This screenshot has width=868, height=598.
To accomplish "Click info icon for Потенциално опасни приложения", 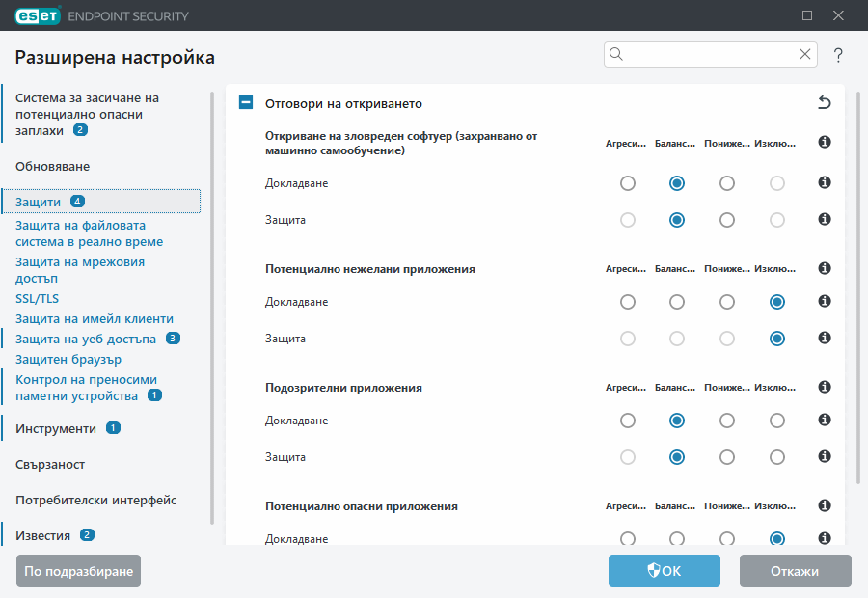I will 825,505.
